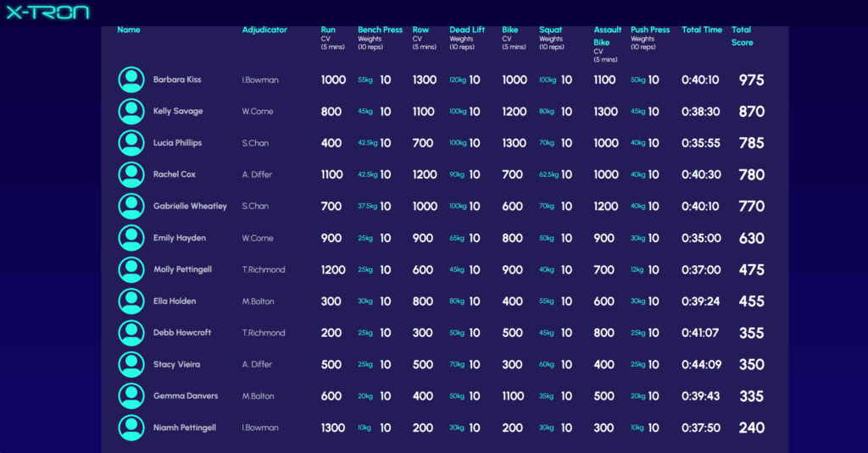Click the Adjudicator column header
This screenshot has height=453, width=868.
point(264,30)
